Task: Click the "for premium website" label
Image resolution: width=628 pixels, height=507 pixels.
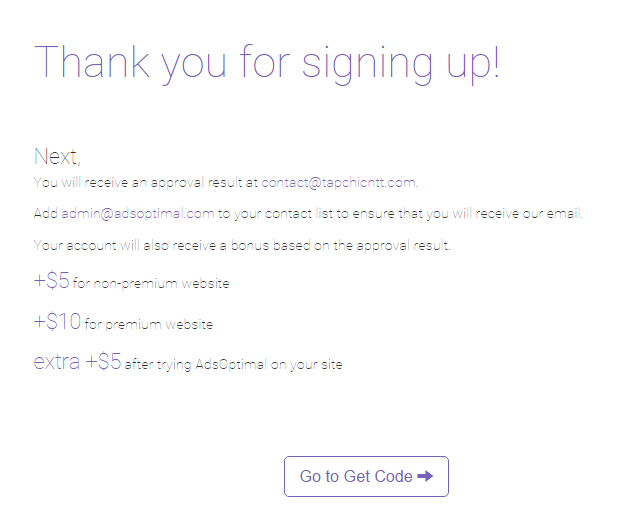Action: point(149,325)
